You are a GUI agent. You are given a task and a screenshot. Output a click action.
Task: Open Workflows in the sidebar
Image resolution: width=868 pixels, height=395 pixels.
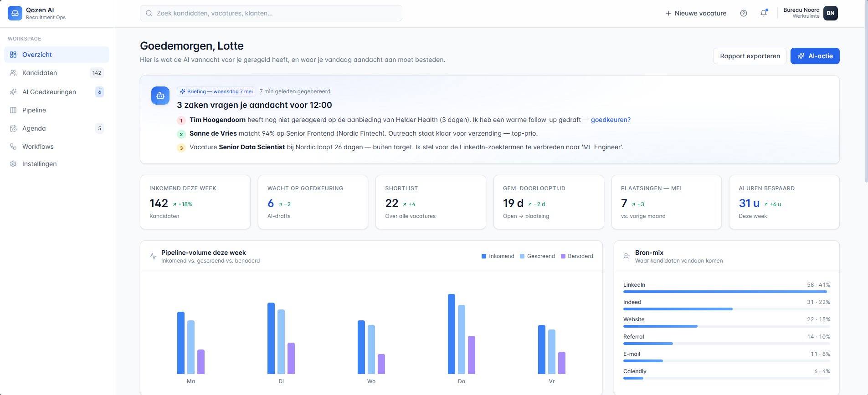coord(56,147)
